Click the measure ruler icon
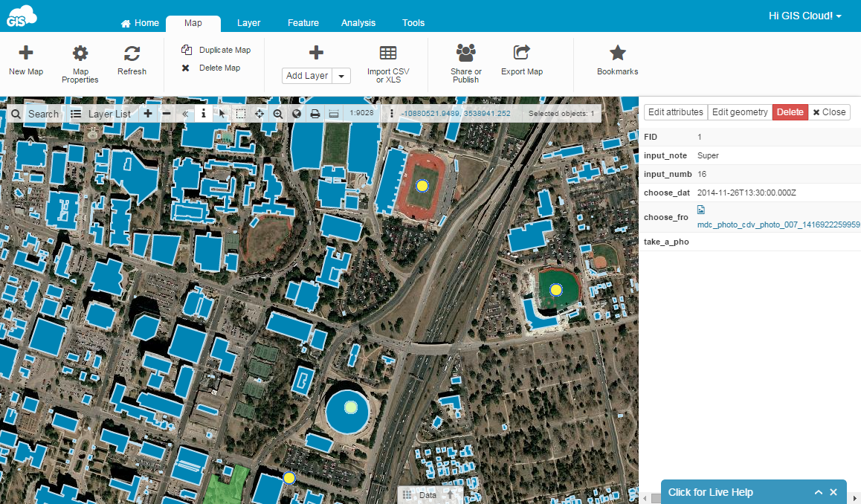Screen dimensions: 861x504 coord(334,114)
